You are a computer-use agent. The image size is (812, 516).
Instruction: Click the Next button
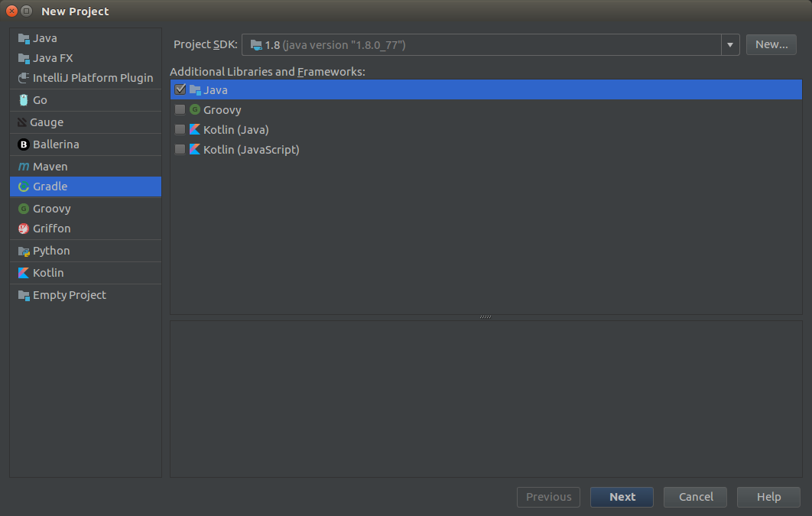point(622,497)
